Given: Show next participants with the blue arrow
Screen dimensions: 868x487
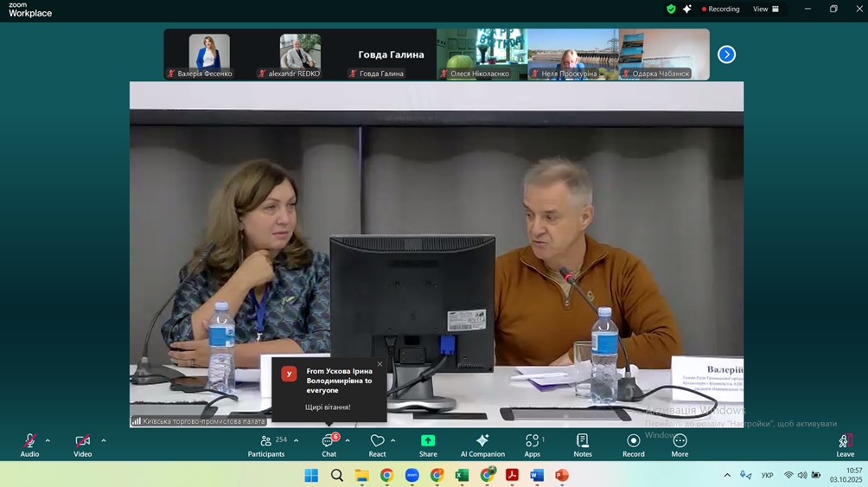Looking at the screenshot, I should pyautogui.click(x=726, y=54).
